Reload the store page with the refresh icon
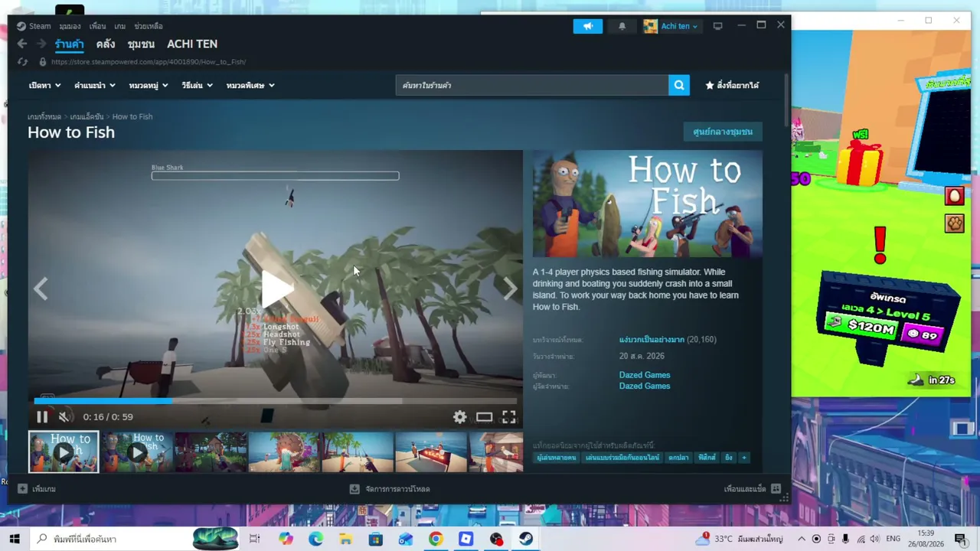980x551 pixels. click(x=22, y=62)
